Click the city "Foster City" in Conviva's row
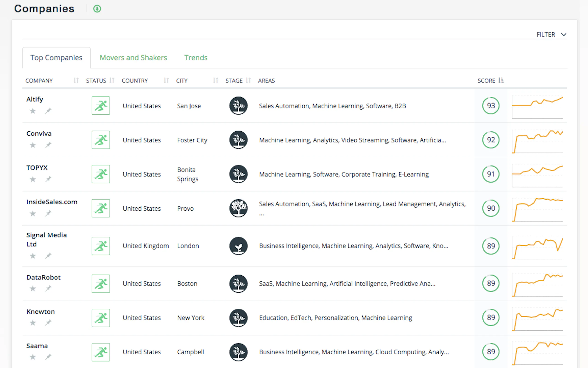The width and height of the screenshot is (588, 368). (192, 140)
